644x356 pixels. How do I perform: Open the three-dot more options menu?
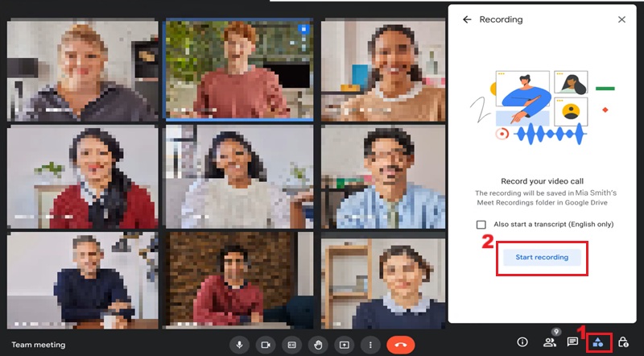point(370,344)
